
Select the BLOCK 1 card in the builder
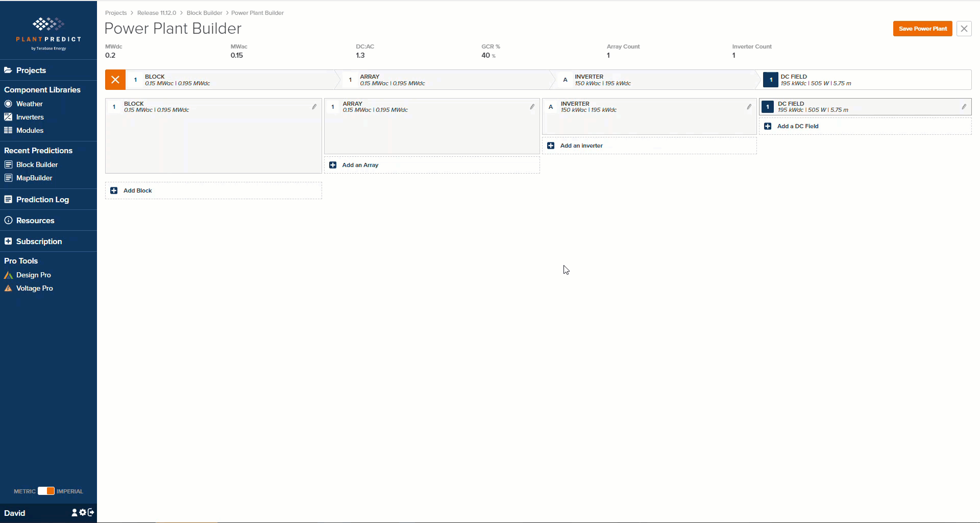point(213,136)
